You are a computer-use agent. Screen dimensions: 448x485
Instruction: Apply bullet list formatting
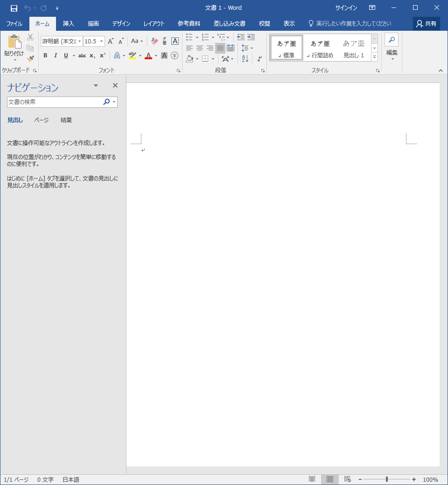tap(189, 37)
